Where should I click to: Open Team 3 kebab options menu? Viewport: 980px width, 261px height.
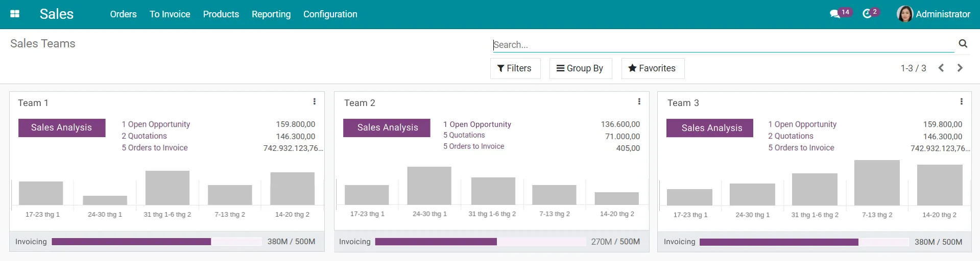961,101
